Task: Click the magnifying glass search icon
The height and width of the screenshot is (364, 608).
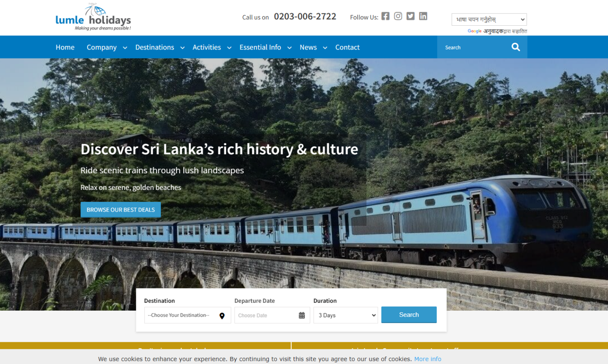Action: [516, 47]
